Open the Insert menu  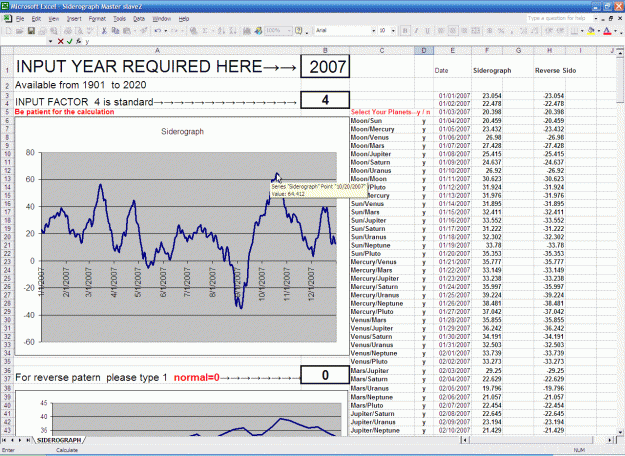click(74, 19)
